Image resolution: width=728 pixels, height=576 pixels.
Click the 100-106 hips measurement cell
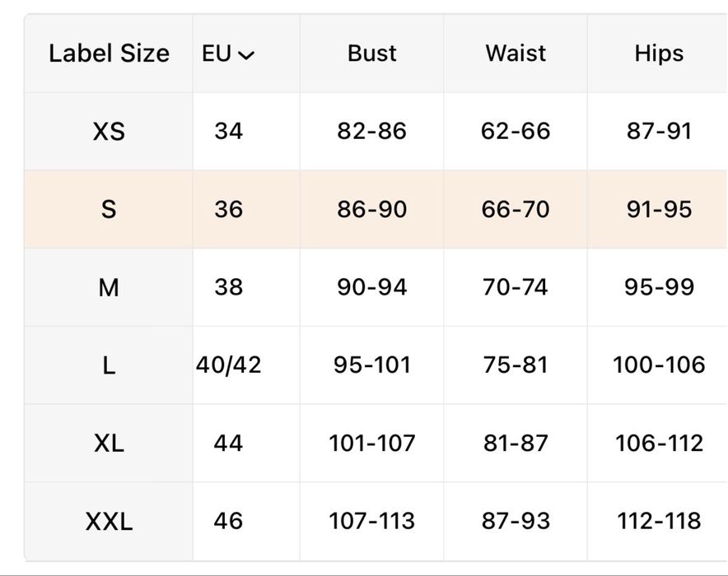pyautogui.click(x=659, y=365)
